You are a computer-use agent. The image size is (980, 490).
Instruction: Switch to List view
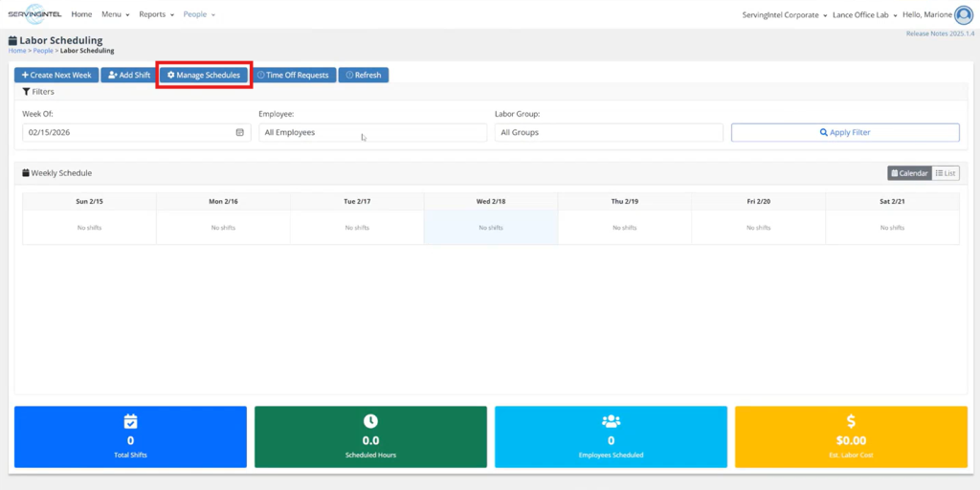click(x=946, y=173)
